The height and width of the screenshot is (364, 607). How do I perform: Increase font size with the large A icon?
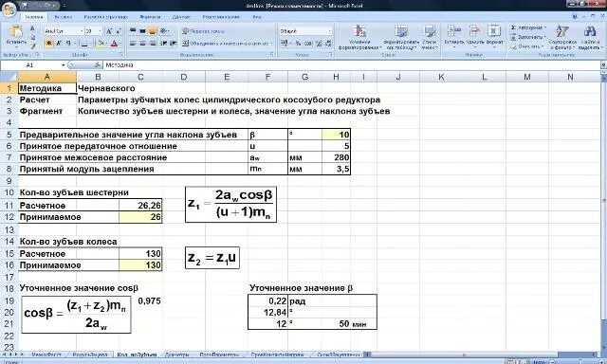coord(109,31)
